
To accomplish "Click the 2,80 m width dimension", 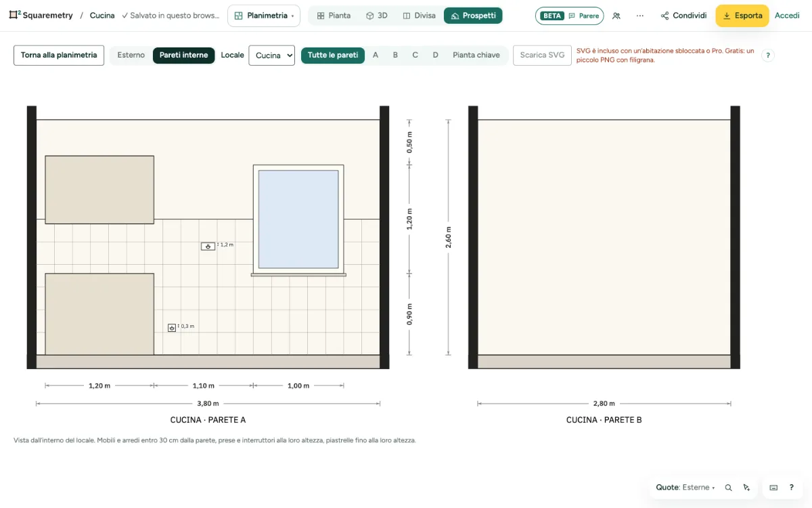I will pos(604,404).
